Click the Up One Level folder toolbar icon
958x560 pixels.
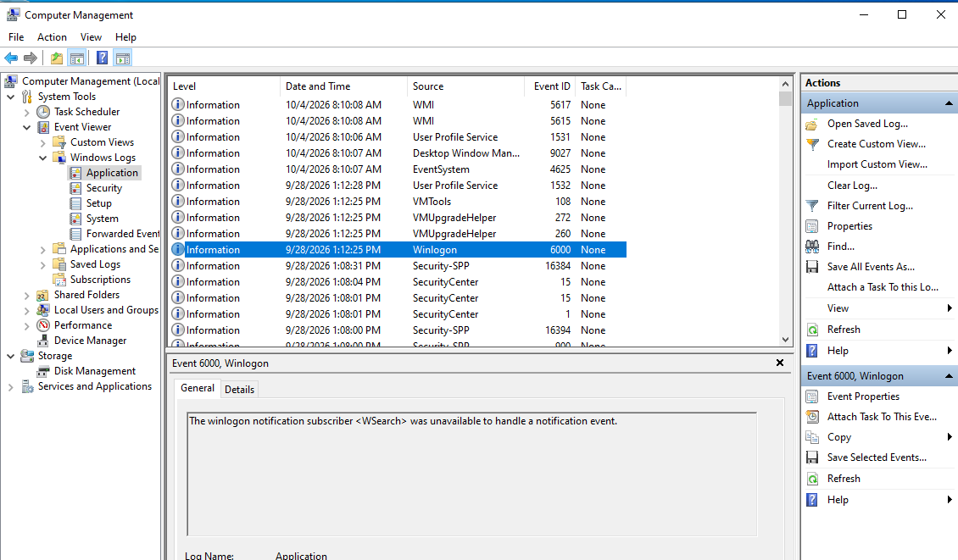tap(57, 58)
